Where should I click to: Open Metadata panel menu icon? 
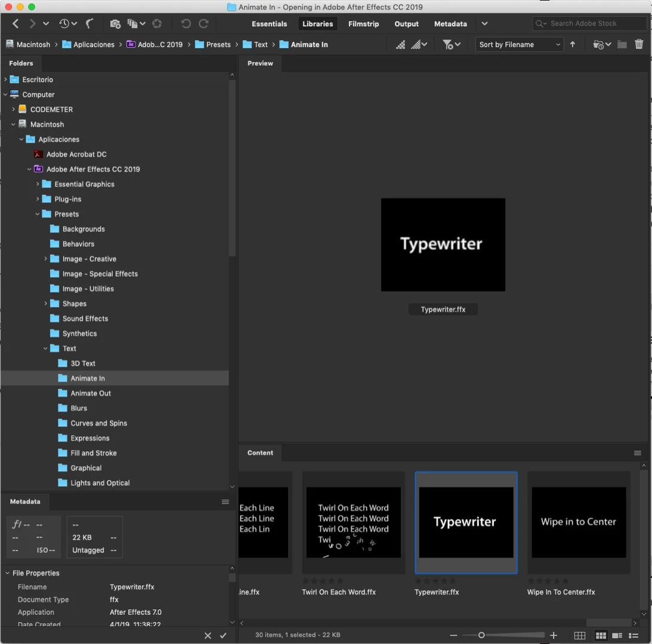pos(225,502)
